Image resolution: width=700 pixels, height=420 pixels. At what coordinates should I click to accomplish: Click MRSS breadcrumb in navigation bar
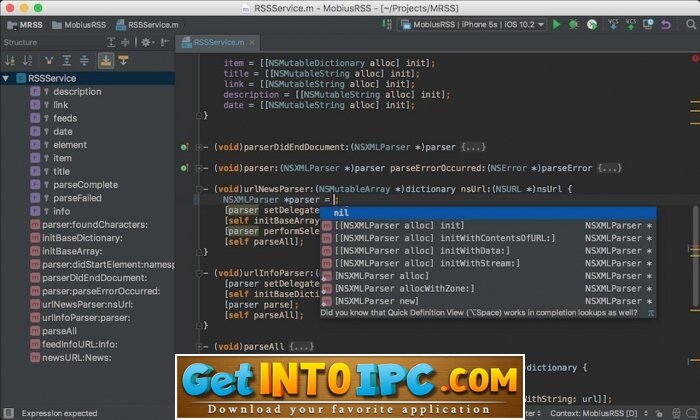click(25, 25)
